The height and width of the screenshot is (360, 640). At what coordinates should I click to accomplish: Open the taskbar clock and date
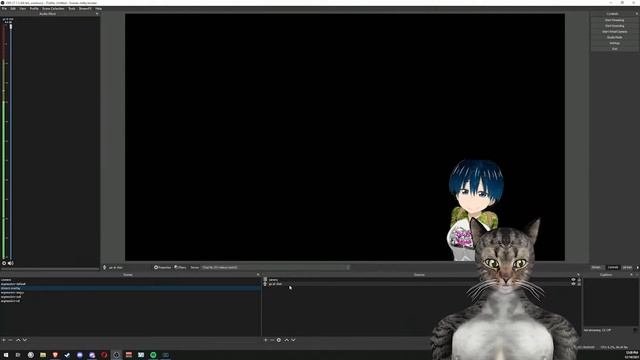click(x=631, y=355)
